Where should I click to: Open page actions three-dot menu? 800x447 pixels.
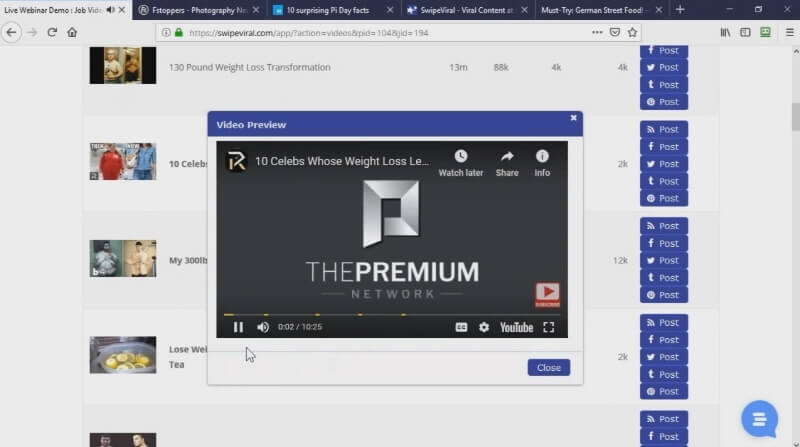[x=597, y=32]
